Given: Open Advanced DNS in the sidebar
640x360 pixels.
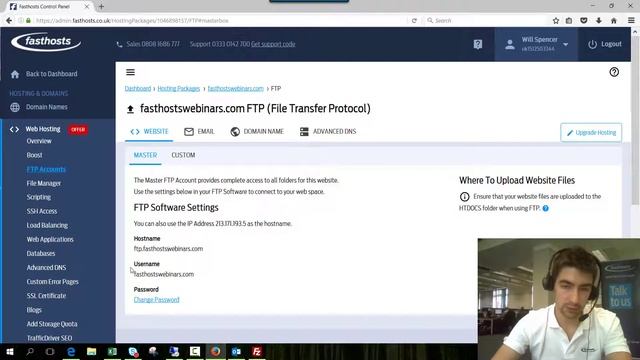Looking at the screenshot, I should pos(46,268).
